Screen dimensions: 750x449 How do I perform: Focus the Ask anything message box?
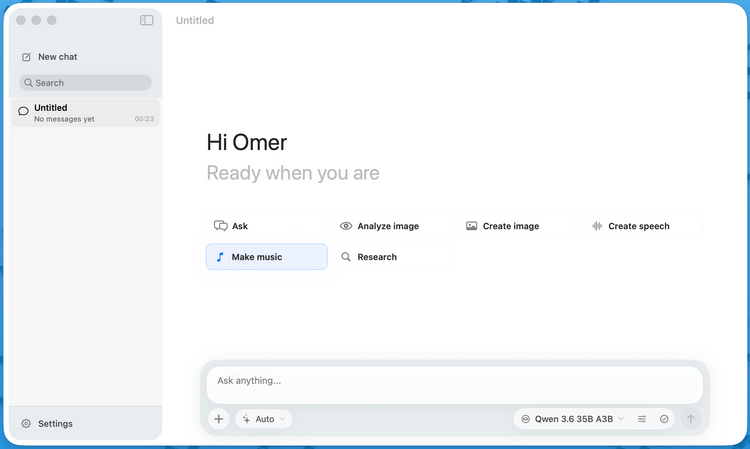[x=454, y=385]
